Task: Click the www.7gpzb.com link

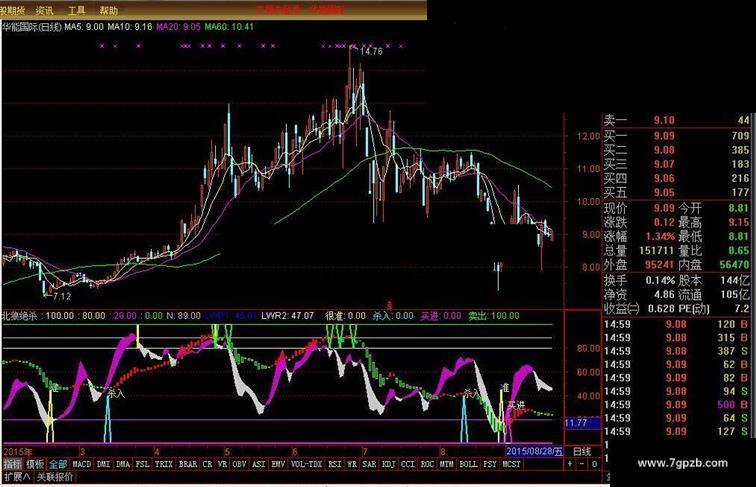Action: click(682, 463)
